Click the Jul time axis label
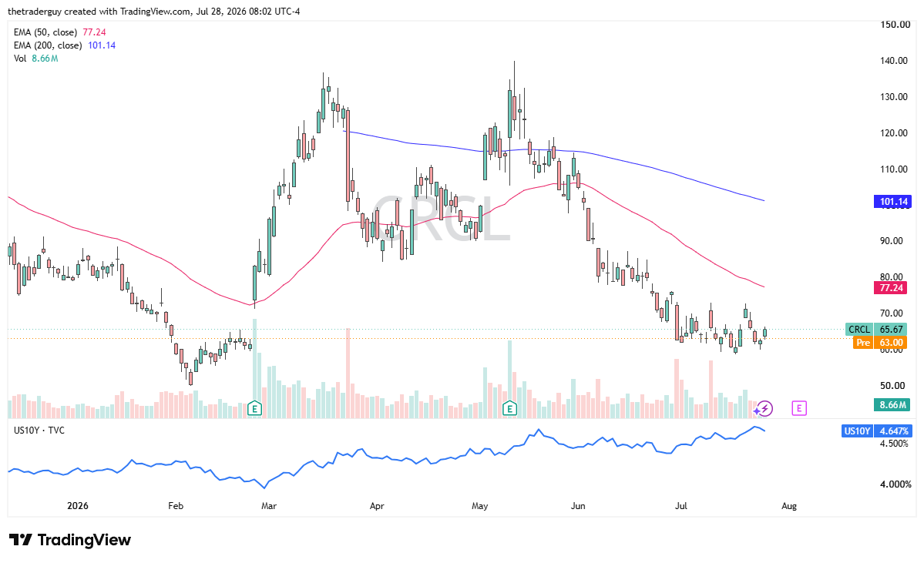The image size is (924, 563). tap(681, 506)
